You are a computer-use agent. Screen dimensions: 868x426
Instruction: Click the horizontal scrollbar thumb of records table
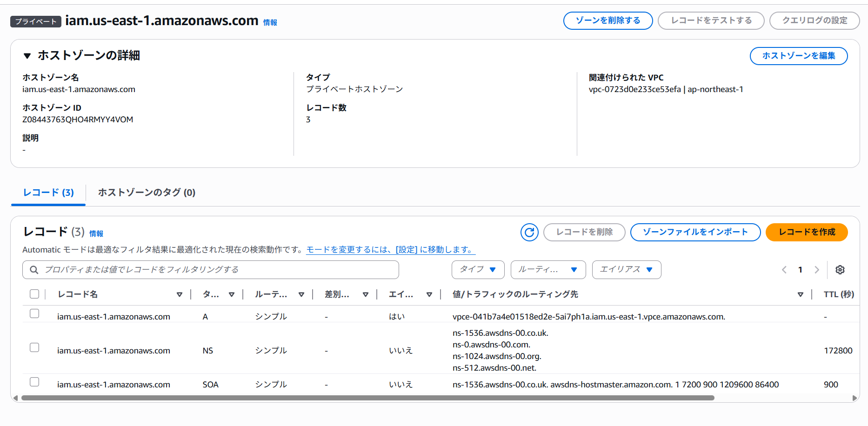367,398
